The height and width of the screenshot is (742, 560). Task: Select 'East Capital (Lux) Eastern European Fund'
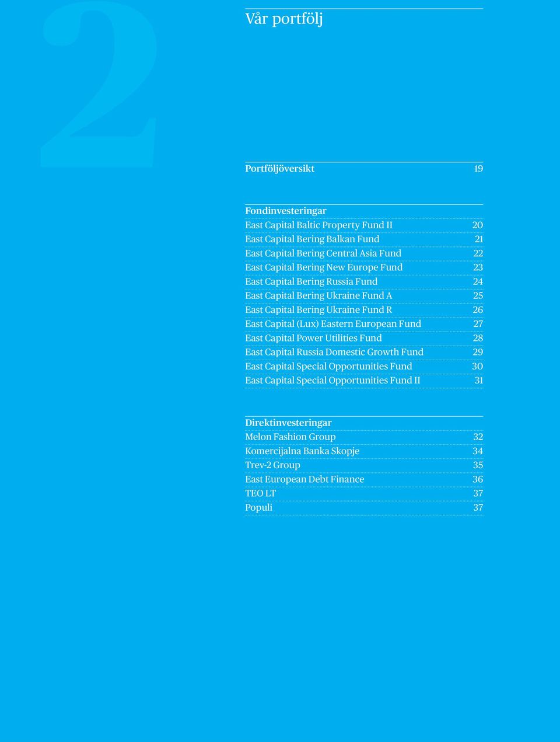pyautogui.click(x=333, y=324)
